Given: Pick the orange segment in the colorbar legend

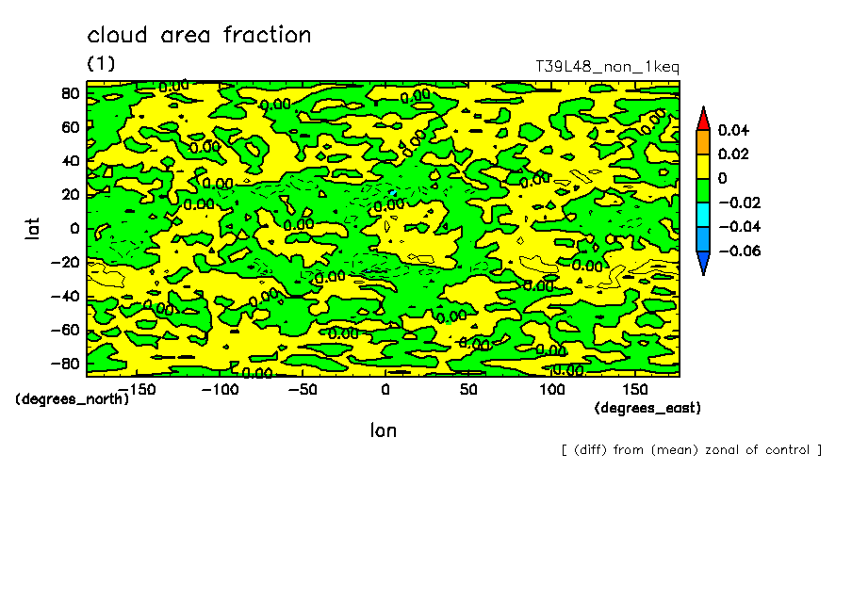Looking at the screenshot, I should [x=703, y=142].
